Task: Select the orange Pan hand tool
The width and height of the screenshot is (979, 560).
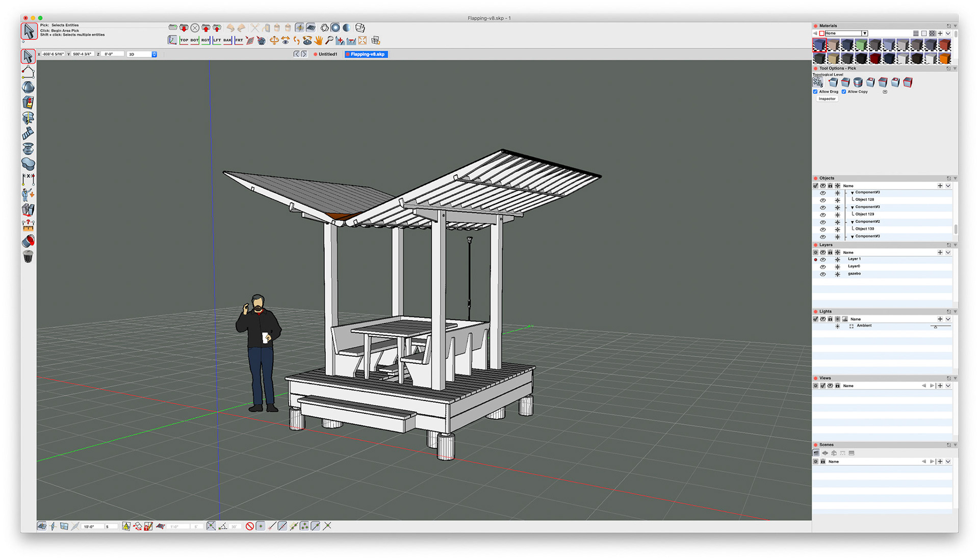Action: pyautogui.click(x=319, y=40)
